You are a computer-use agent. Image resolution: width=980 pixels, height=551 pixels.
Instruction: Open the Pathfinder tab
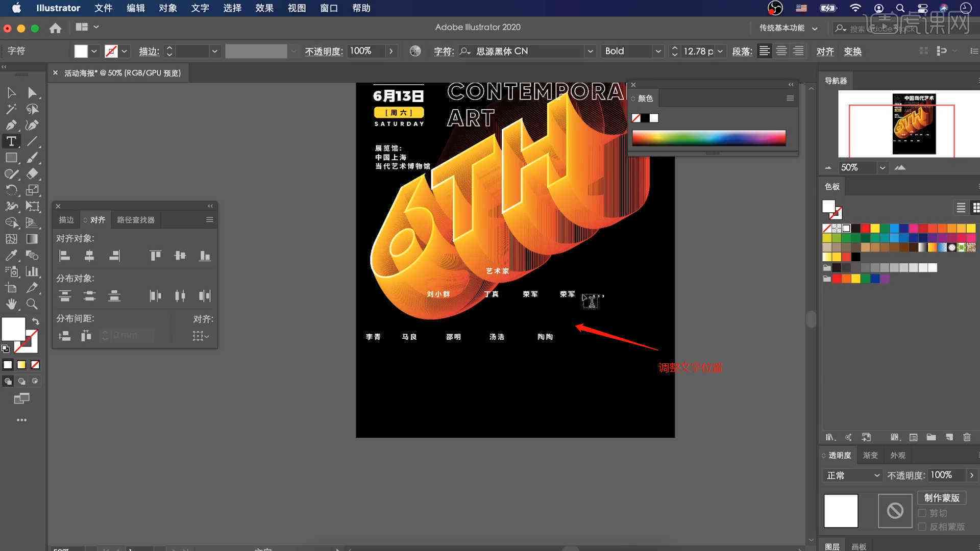point(135,220)
